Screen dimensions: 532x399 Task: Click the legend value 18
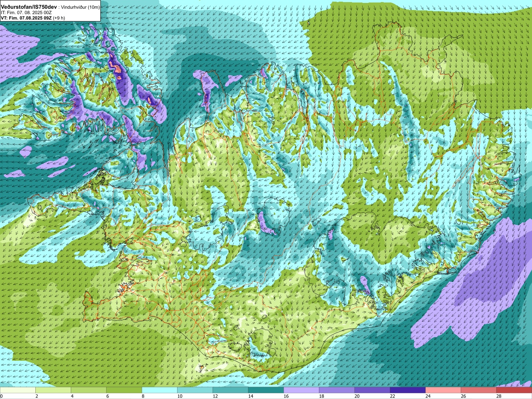[321, 396]
